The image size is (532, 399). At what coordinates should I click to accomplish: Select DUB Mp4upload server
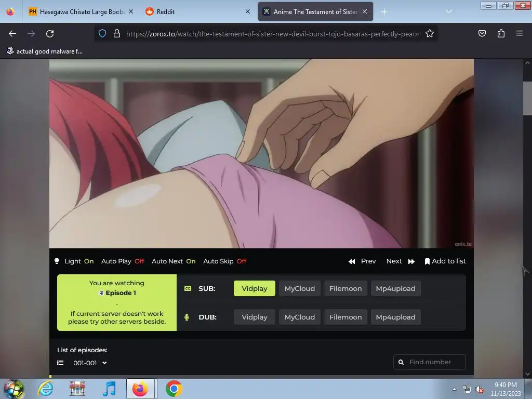[395, 317]
